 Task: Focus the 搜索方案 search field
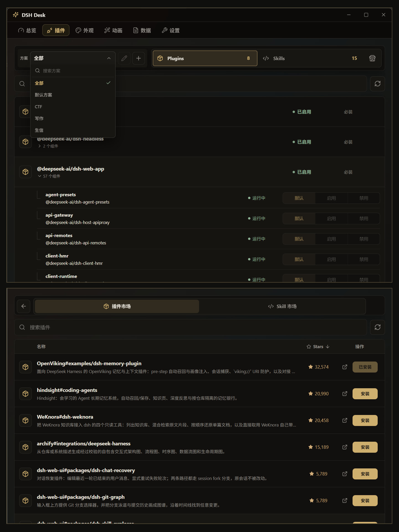[x=73, y=71]
